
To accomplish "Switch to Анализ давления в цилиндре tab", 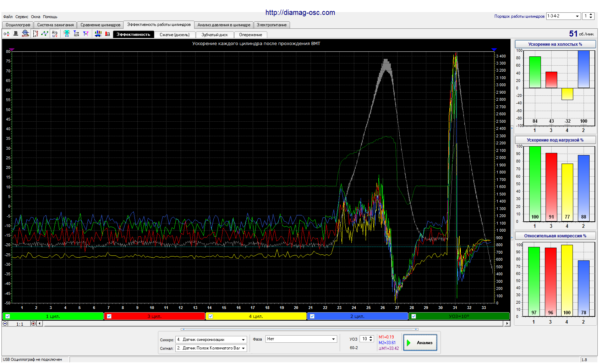I will [224, 25].
